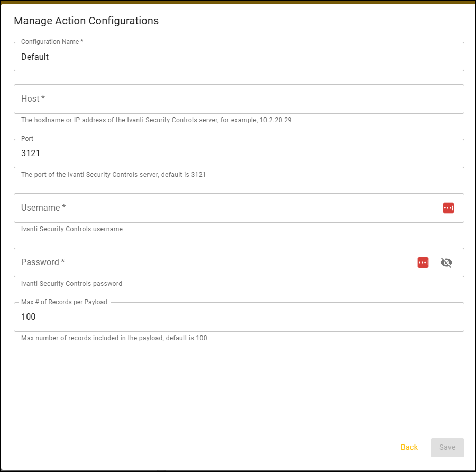Select the Host input field
The image size is (476, 472).
(x=239, y=99)
